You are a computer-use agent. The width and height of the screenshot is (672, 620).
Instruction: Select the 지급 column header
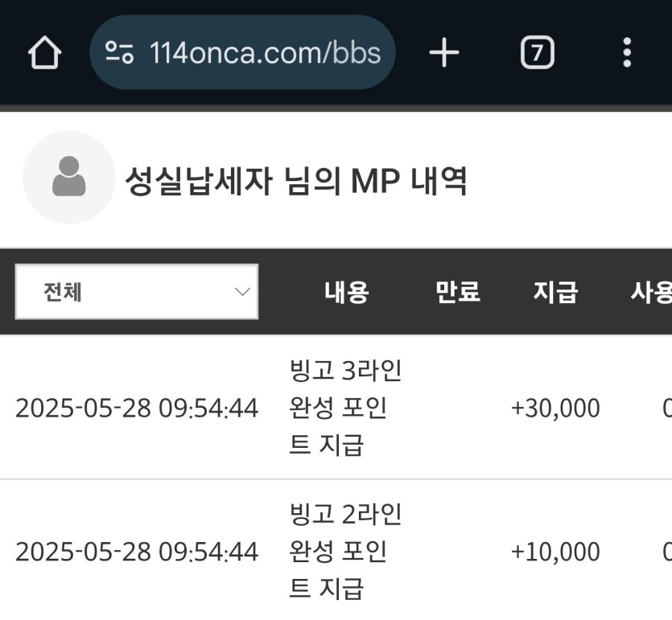pos(555,292)
